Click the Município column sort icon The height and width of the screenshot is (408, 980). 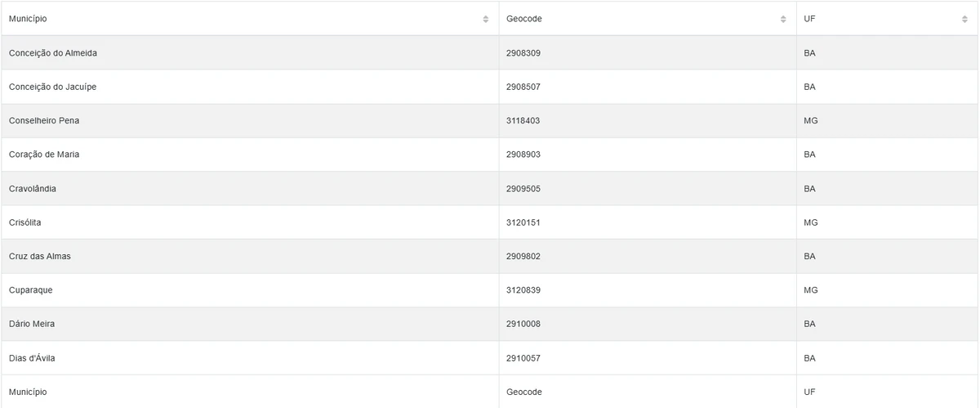coord(486,19)
